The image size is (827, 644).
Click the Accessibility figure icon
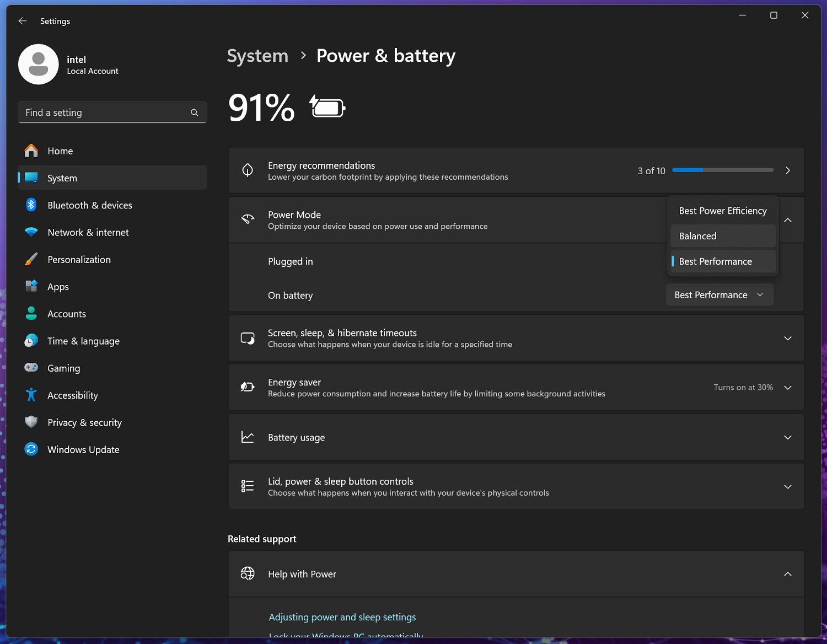tap(31, 395)
